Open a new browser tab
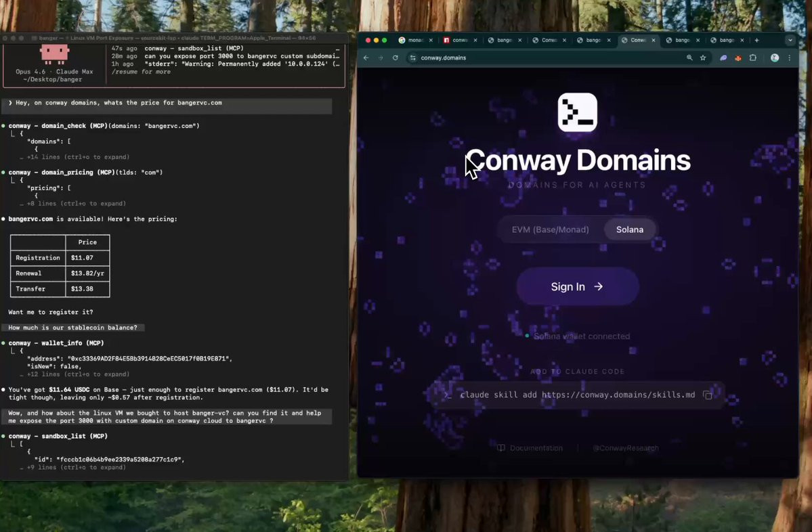Screen dimensions: 812x532 point(756,40)
